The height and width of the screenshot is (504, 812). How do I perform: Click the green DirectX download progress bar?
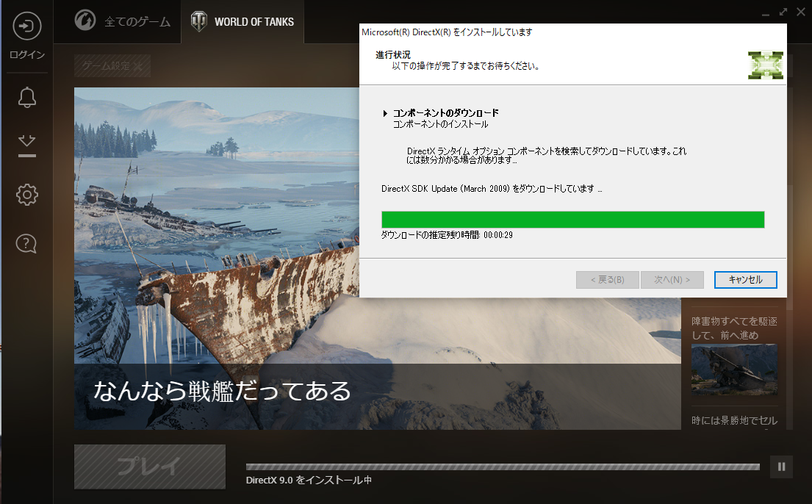572,220
